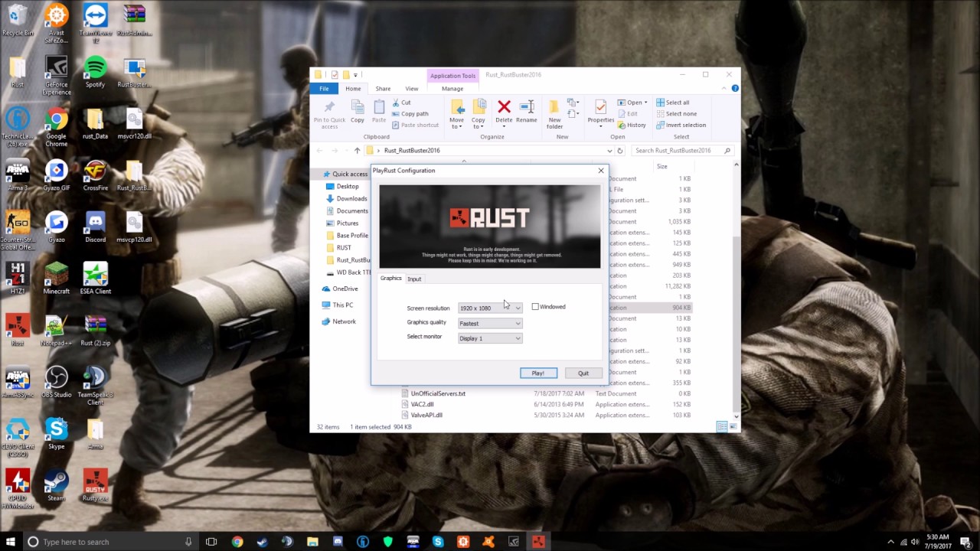
Task: Click History in the Open group
Action: pos(632,126)
